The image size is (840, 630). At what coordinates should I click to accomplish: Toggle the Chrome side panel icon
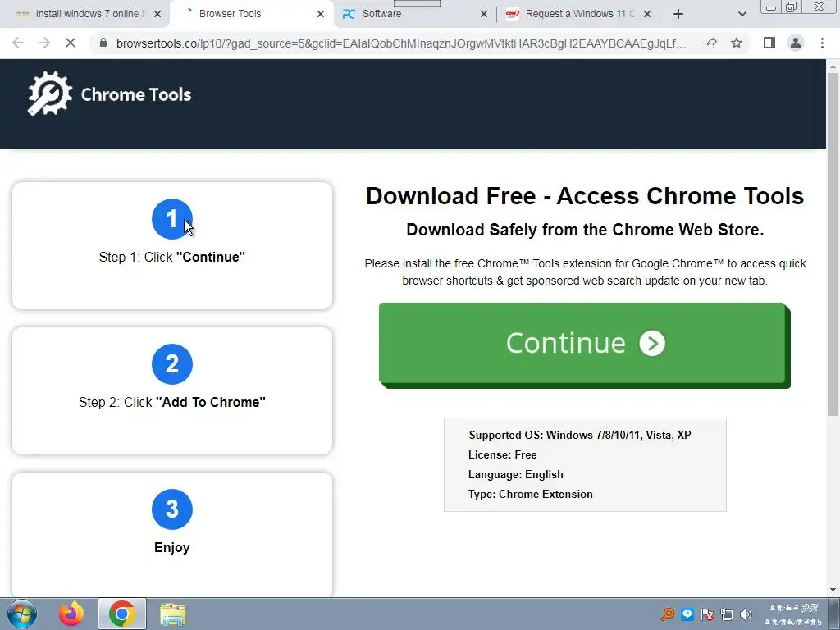click(x=769, y=43)
